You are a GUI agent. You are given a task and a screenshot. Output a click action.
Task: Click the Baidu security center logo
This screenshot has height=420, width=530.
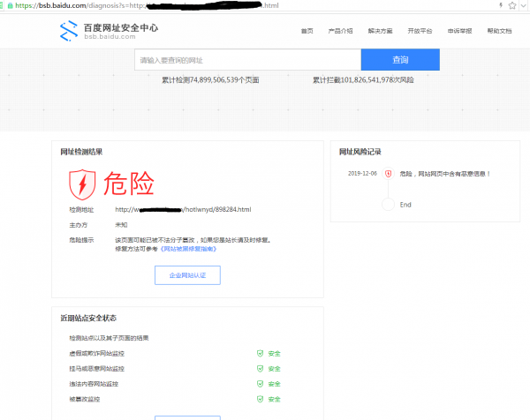109,31
